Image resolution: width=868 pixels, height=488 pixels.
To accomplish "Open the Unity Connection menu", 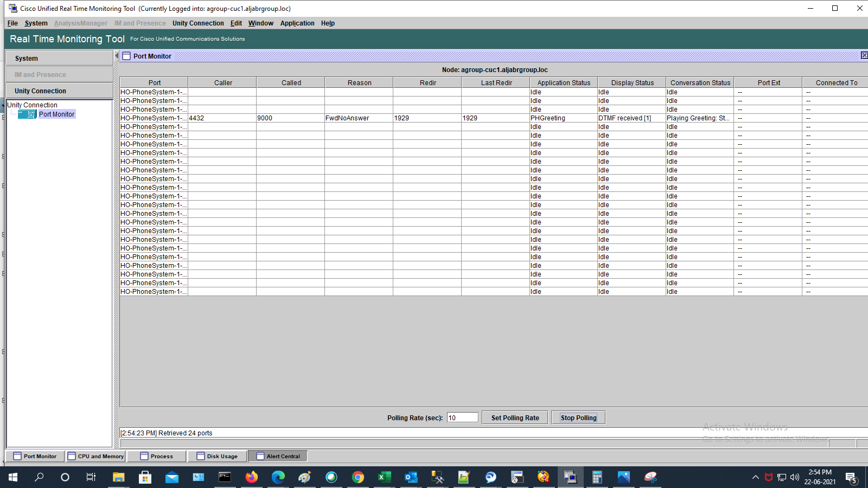I will coord(198,23).
